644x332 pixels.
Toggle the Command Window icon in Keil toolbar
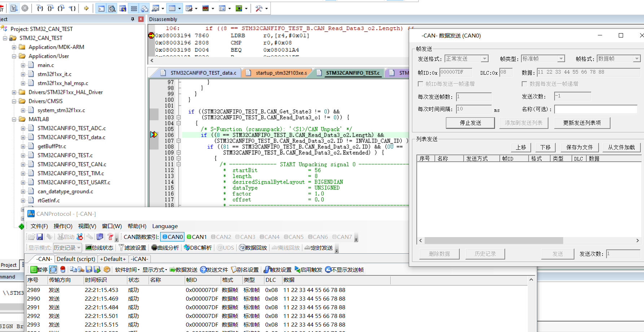click(101, 8)
